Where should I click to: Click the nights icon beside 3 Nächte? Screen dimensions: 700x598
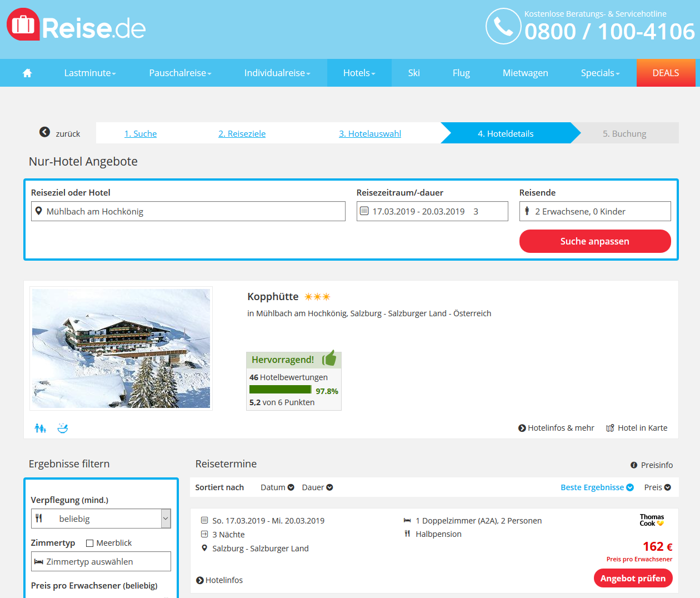coord(204,534)
